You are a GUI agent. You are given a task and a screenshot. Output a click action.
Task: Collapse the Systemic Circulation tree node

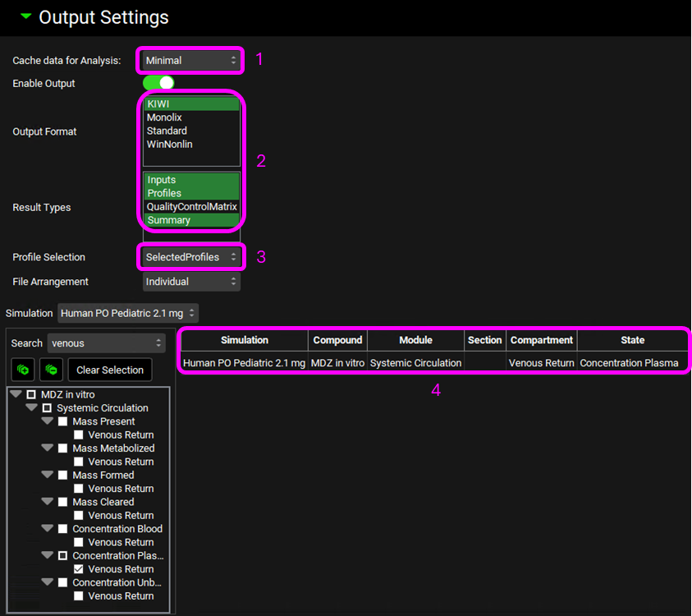31,408
